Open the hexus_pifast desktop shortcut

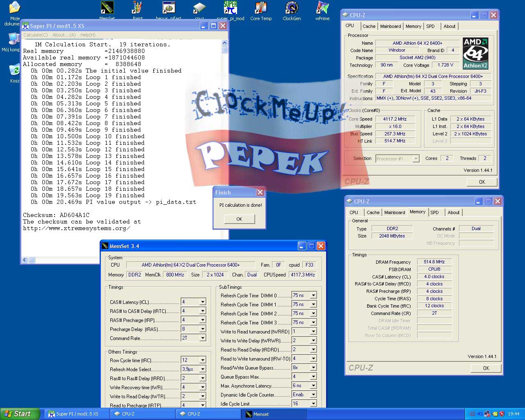[169, 8]
